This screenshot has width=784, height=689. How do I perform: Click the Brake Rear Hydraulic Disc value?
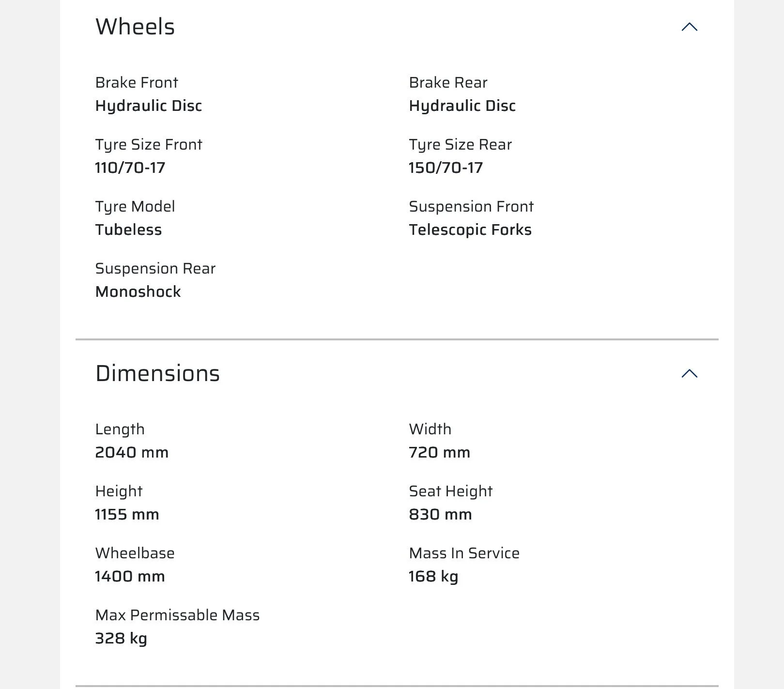[x=462, y=106]
